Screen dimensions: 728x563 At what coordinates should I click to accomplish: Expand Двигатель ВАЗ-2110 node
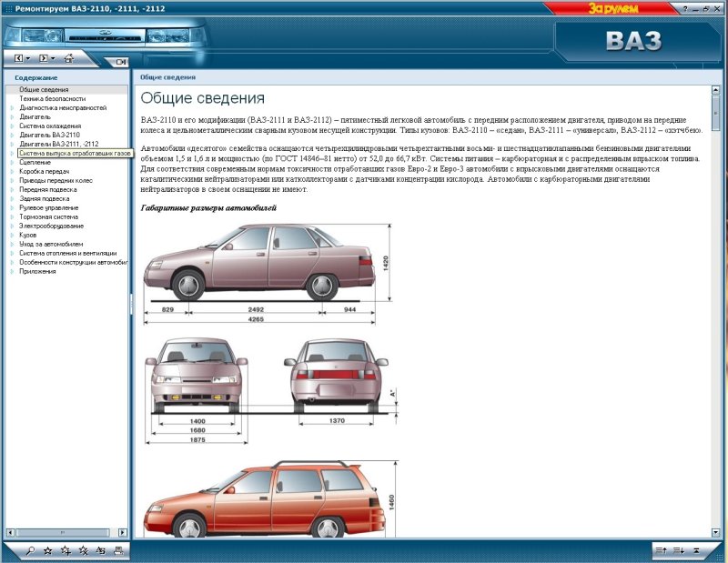tap(12, 135)
